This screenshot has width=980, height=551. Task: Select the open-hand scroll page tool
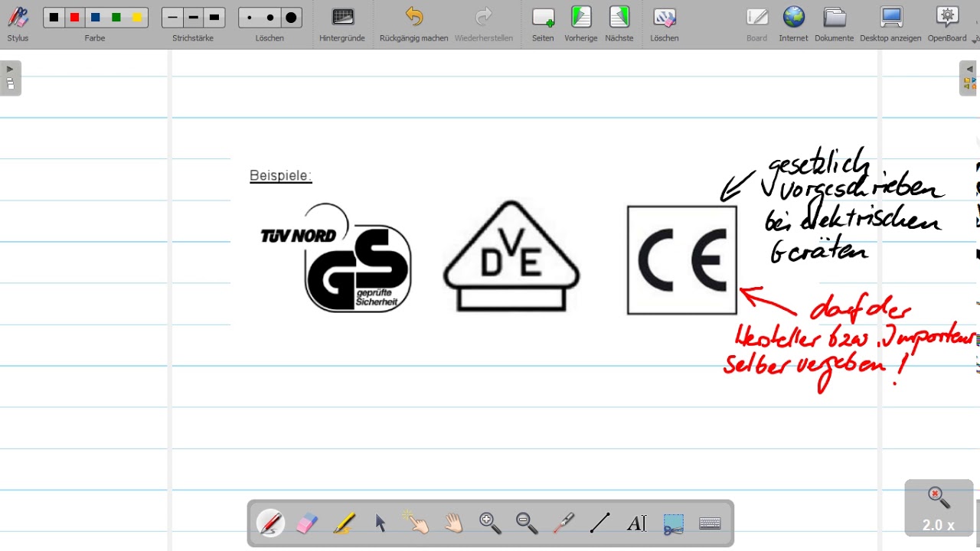[x=453, y=523]
